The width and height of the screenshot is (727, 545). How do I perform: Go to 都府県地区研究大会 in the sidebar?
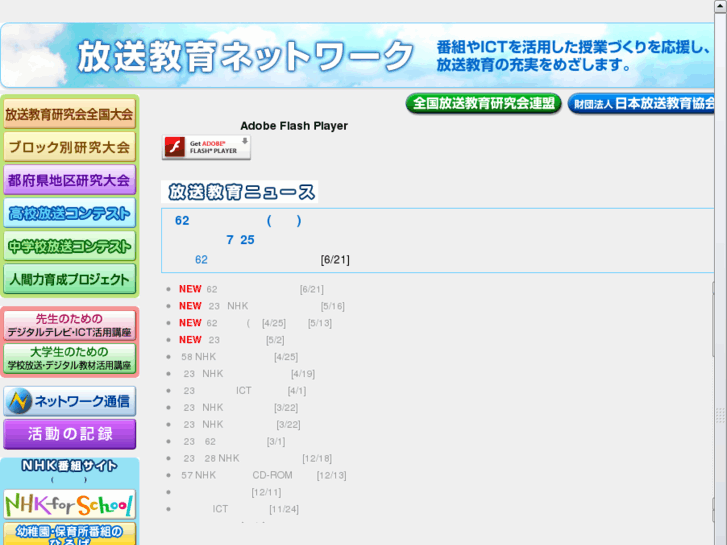pyautogui.click(x=70, y=180)
